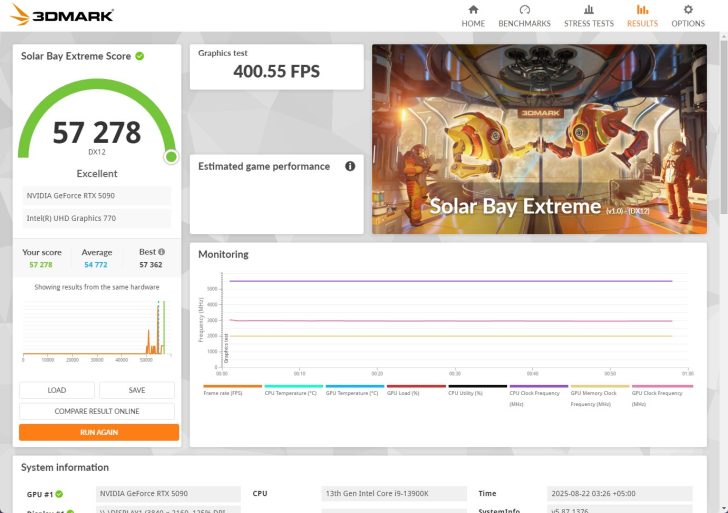Click the Monitoring heading
Image resolution: width=728 pixels, height=513 pixels.
223,254
